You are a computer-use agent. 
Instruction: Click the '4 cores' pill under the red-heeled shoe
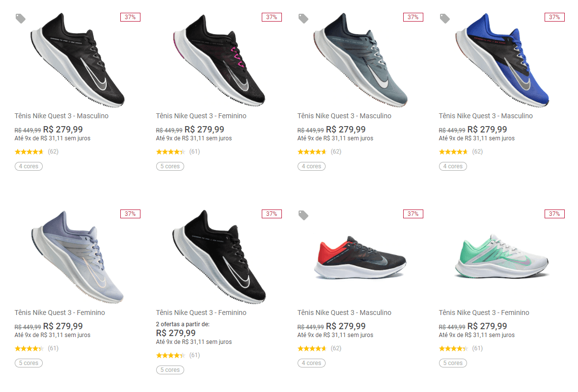[311, 363]
